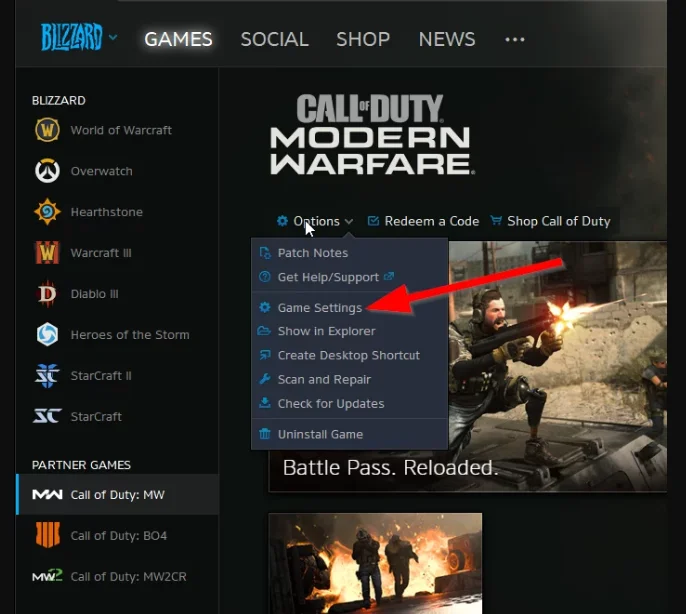Select the MW2 Campaign Remastered icon
The image size is (686, 614).
click(x=47, y=576)
